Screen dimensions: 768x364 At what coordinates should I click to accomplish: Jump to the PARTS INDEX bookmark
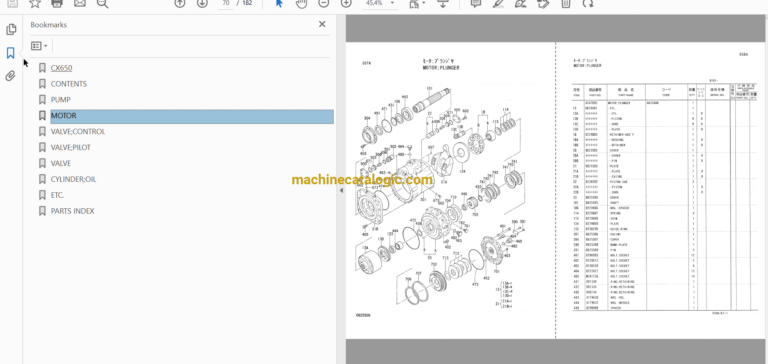click(x=72, y=211)
